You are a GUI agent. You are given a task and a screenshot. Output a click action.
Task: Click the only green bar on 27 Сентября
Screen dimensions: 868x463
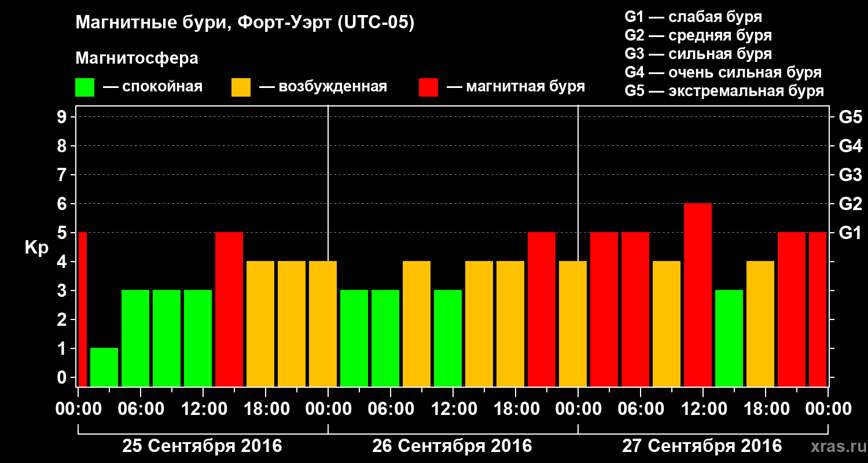point(729,338)
